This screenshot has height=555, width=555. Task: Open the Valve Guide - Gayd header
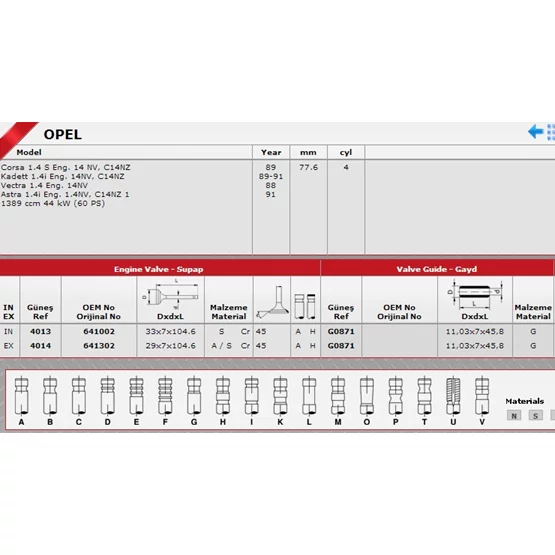click(437, 269)
